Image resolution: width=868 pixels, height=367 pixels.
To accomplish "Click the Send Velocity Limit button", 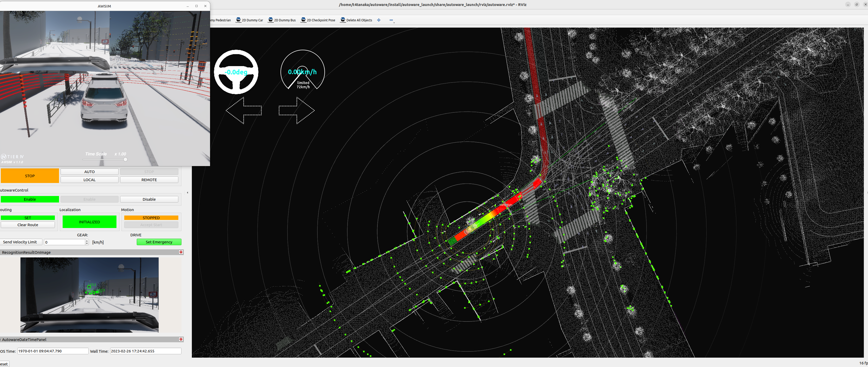I will [20, 242].
